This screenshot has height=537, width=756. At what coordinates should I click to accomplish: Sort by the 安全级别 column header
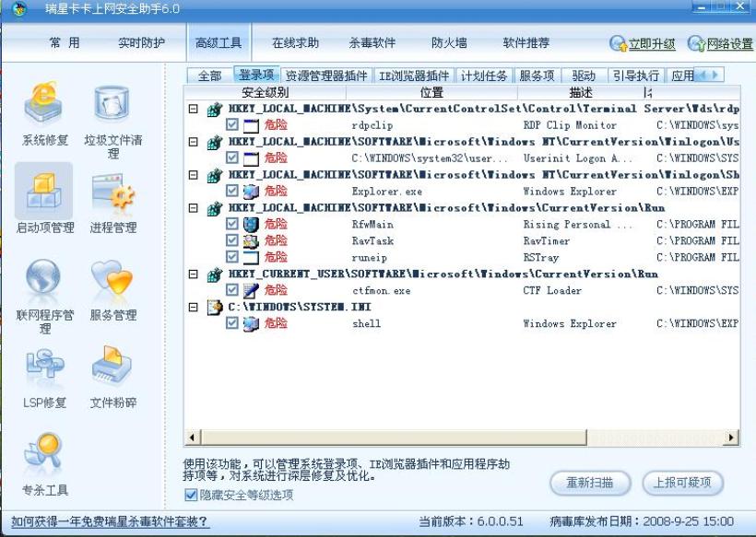(266, 92)
